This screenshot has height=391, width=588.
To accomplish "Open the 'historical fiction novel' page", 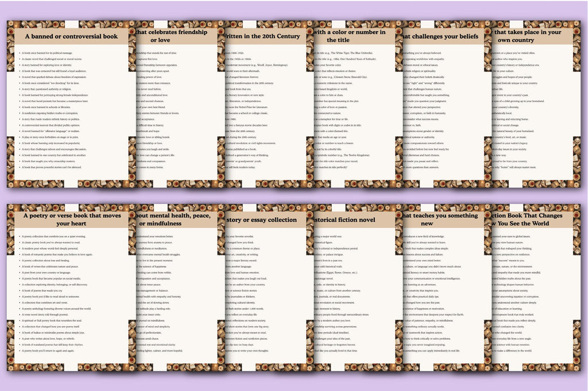I will click(355, 288).
